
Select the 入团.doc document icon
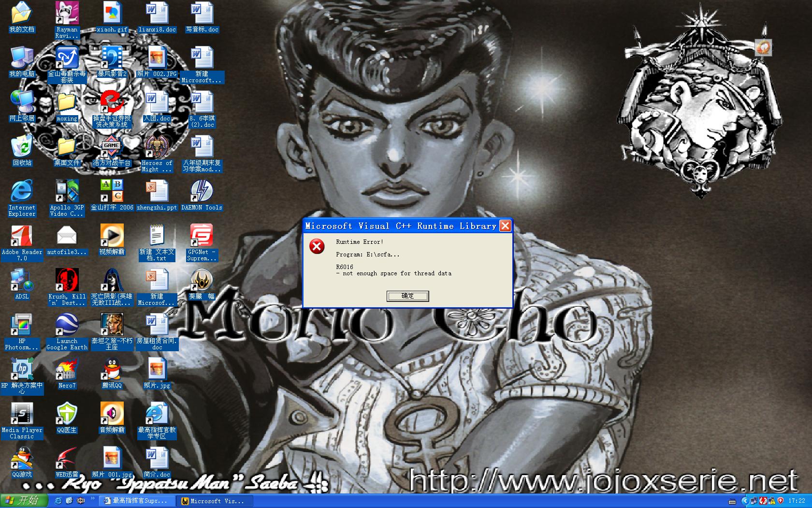(157, 106)
